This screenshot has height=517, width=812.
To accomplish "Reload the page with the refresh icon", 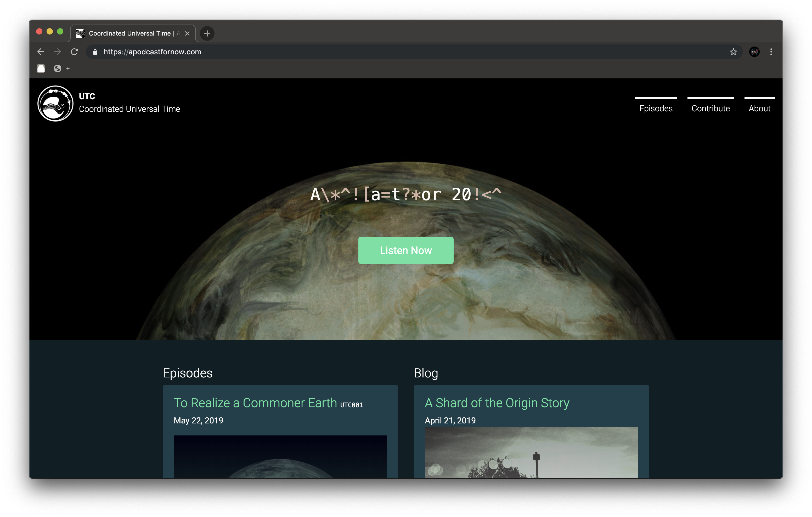I will 75,52.
